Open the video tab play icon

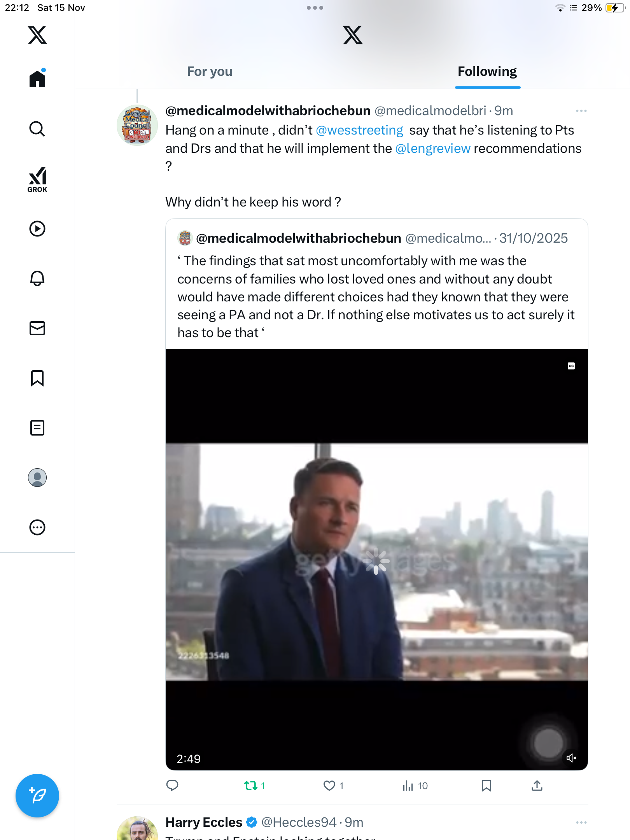[37, 229]
